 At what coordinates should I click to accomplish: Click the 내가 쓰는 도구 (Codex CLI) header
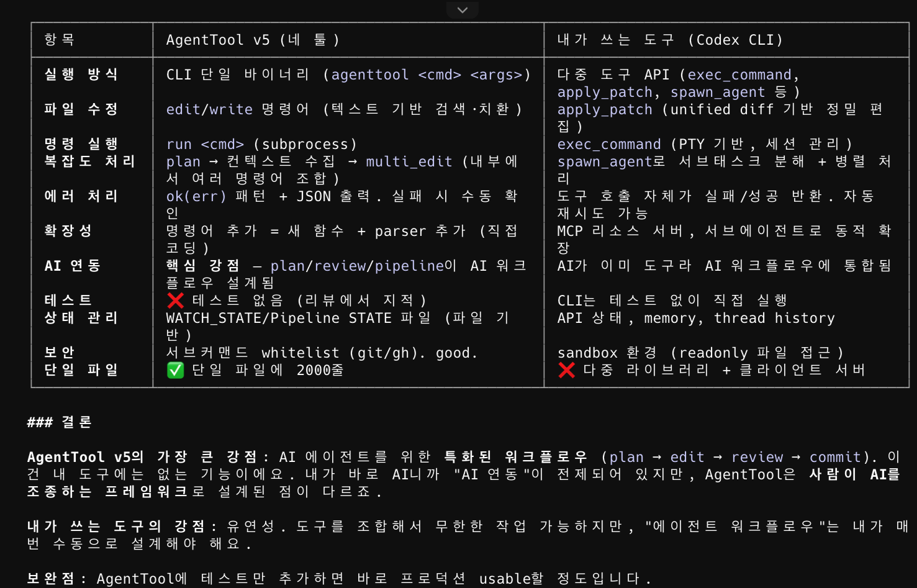pos(670,40)
